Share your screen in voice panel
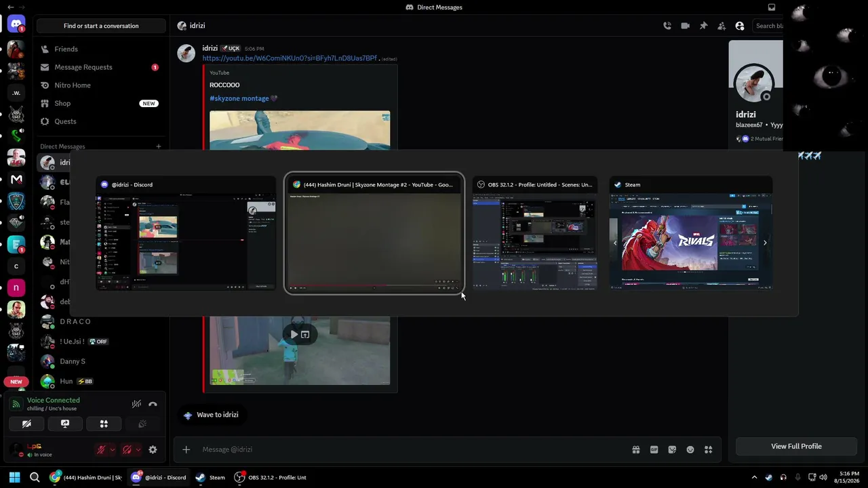The image size is (868, 488). click(x=65, y=424)
